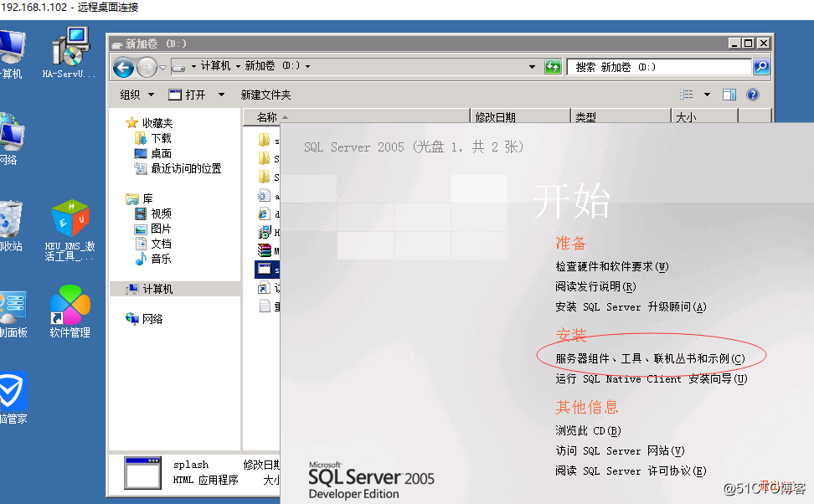
Task: Click the drive icon in address bar
Action: click(x=178, y=66)
